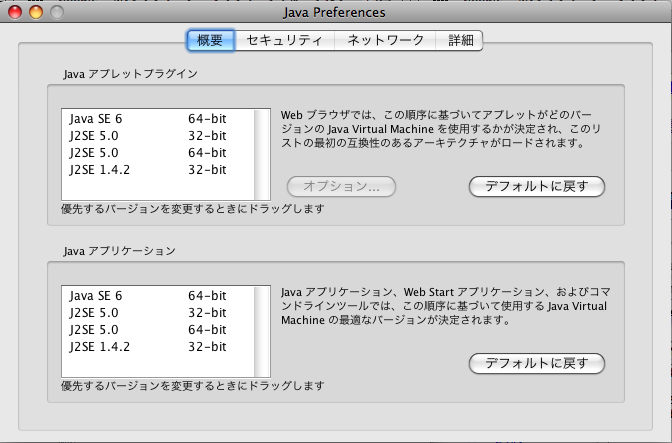Open the ネットワーク tab
This screenshot has height=443, width=672.
[385, 41]
